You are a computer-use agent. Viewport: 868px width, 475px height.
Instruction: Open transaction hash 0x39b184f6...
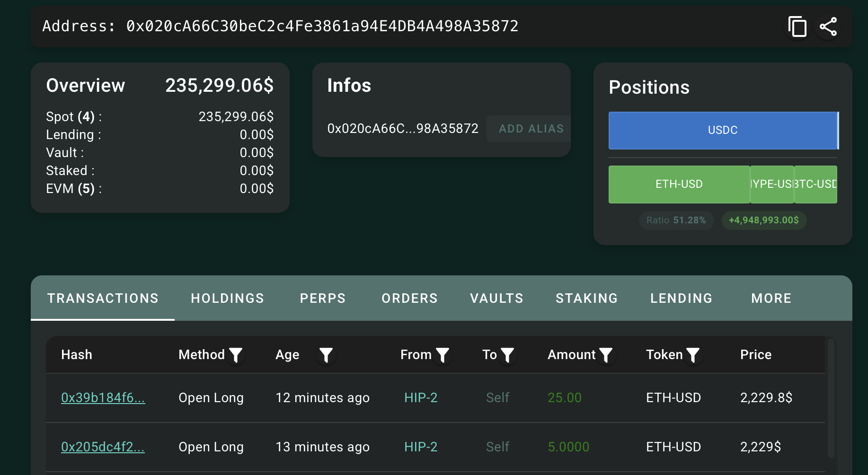pos(103,398)
